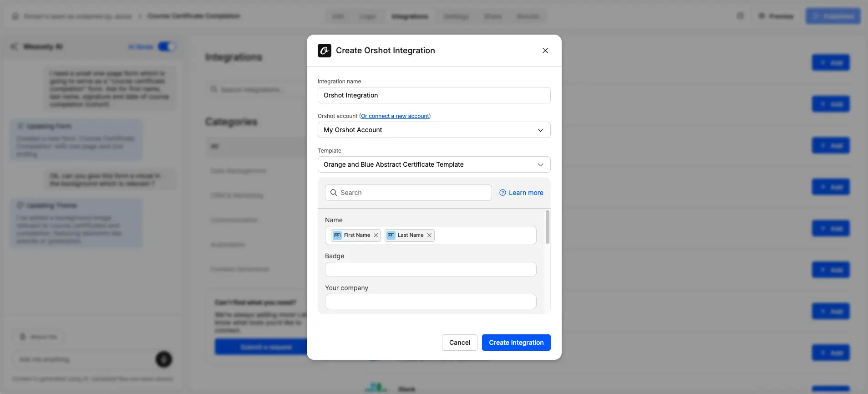Focus the Search integrations field in background

257,89
